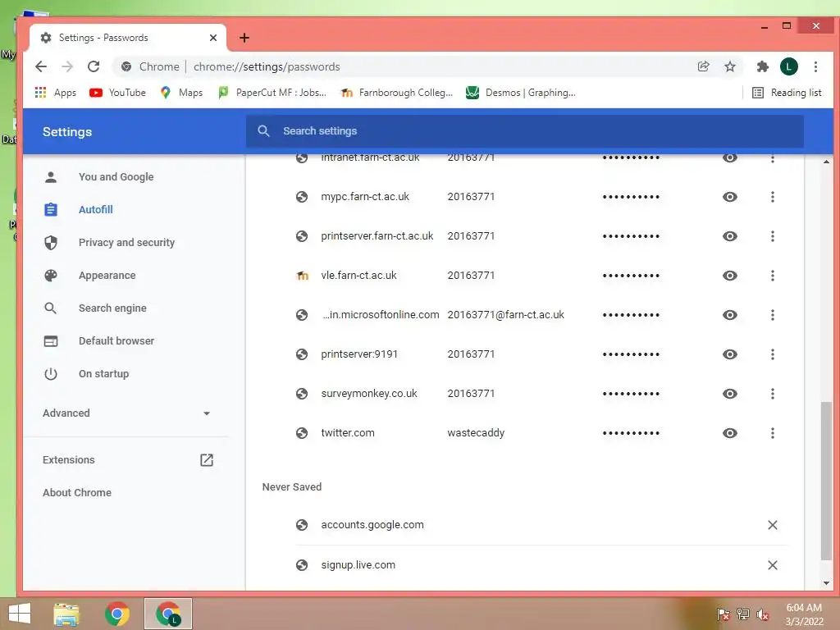Show password for mypc.farn-ct.ac.uk
The image size is (840, 630).
tap(729, 197)
